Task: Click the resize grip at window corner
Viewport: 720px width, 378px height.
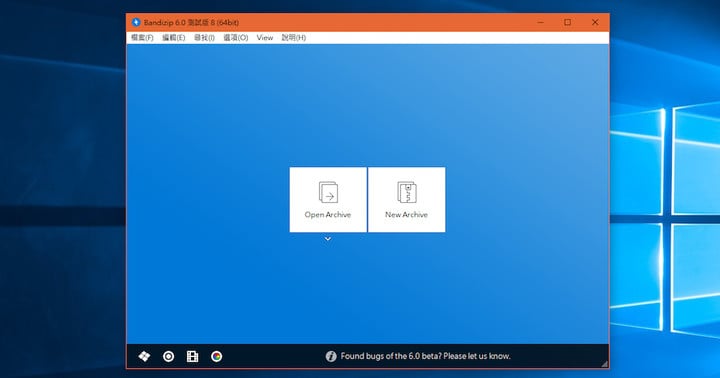Action: click(605, 364)
